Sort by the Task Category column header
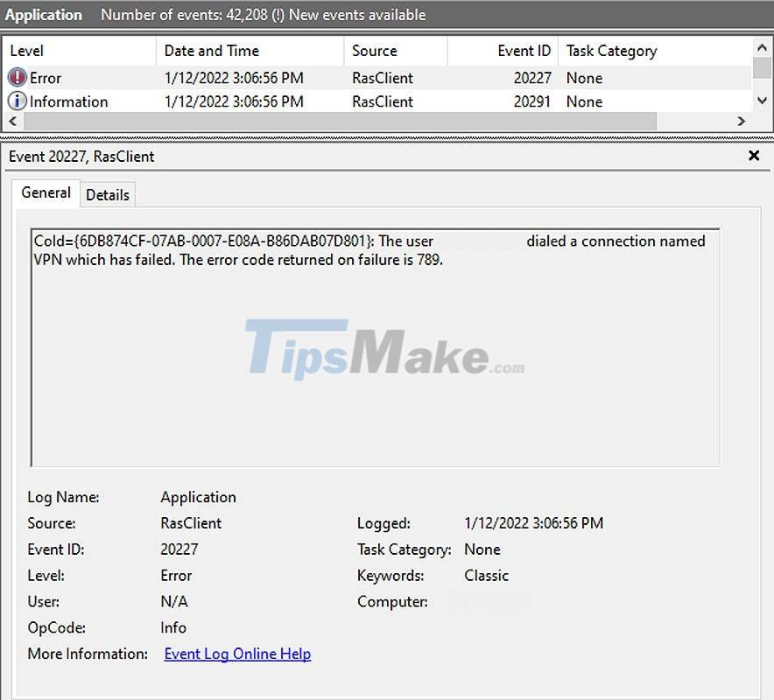Viewport: 774px width, 700px height. coord(655,51)
